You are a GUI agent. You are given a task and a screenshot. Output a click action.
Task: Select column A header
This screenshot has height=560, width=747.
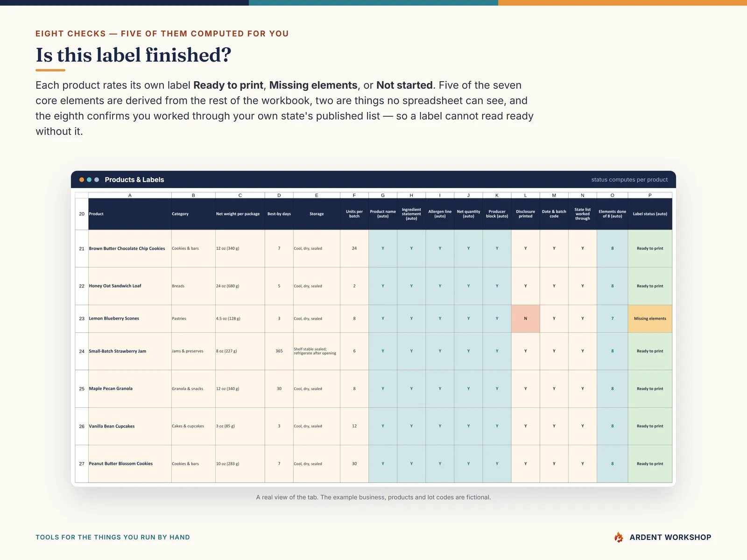click(130, 195)
